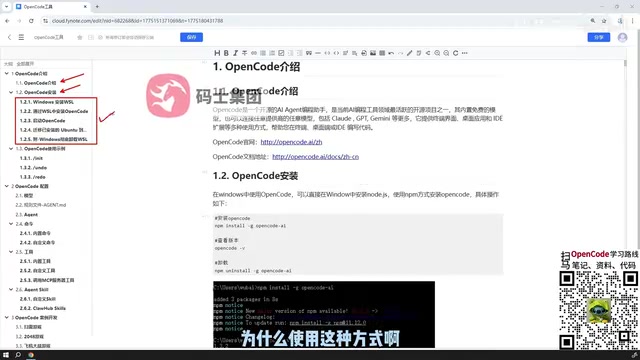Collapse the '1.2. OpenCode安装' outline node
Image resolution: width=640 pixels, height=360 pixels.
coord(11,92)
